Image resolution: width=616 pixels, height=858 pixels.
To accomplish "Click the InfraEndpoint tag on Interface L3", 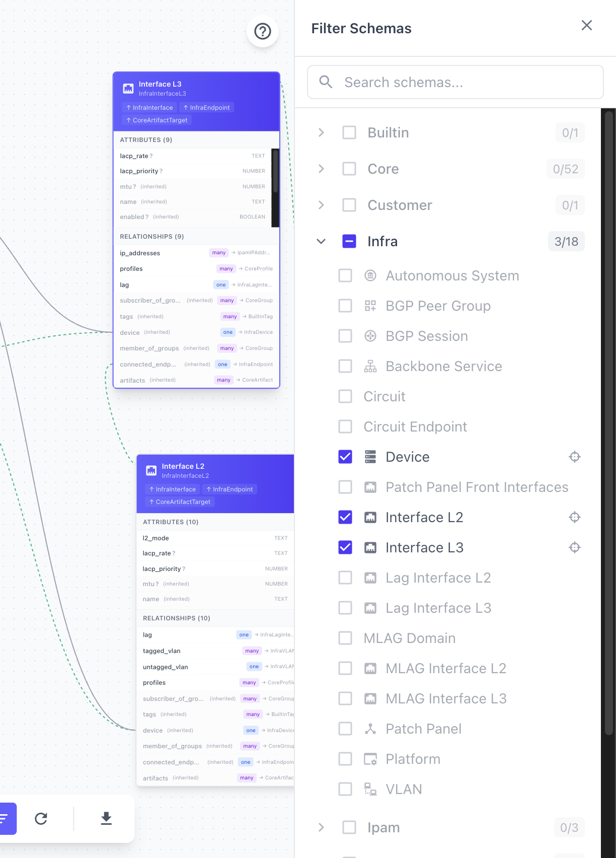I will pos(206,108).
